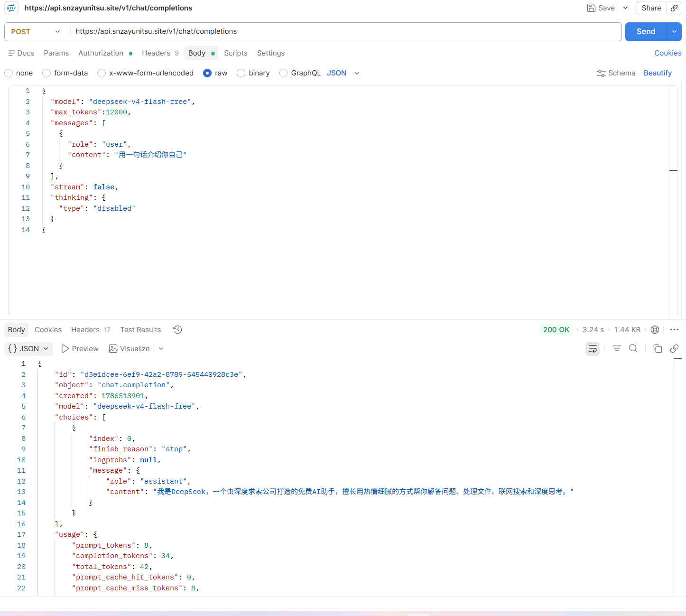
Task: Click the filter response icon
Action: coord(617,349)
